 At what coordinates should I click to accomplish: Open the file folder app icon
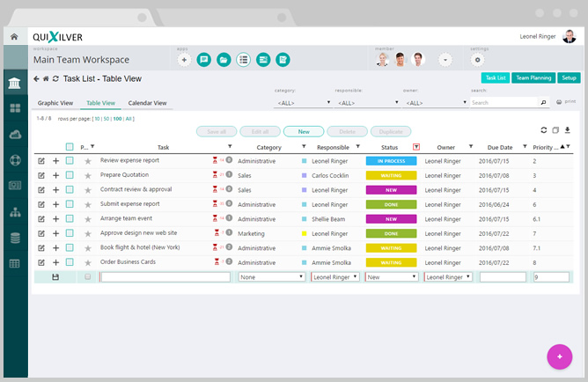(x=224, y=60)
